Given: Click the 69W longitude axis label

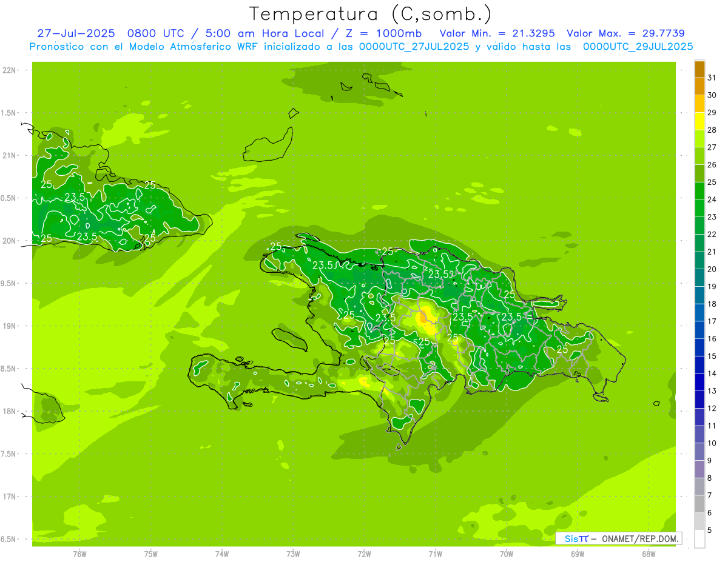Looking at the screenshot, I should pos(578,554).
